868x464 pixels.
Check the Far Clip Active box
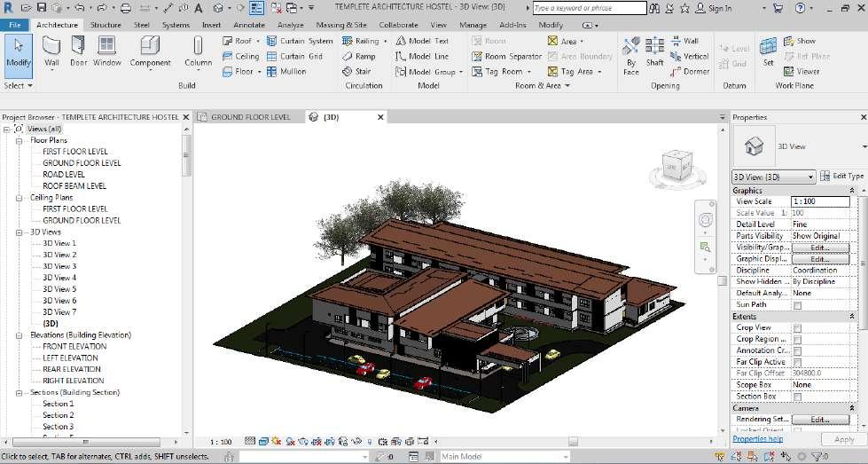click(x=797, y=362)
